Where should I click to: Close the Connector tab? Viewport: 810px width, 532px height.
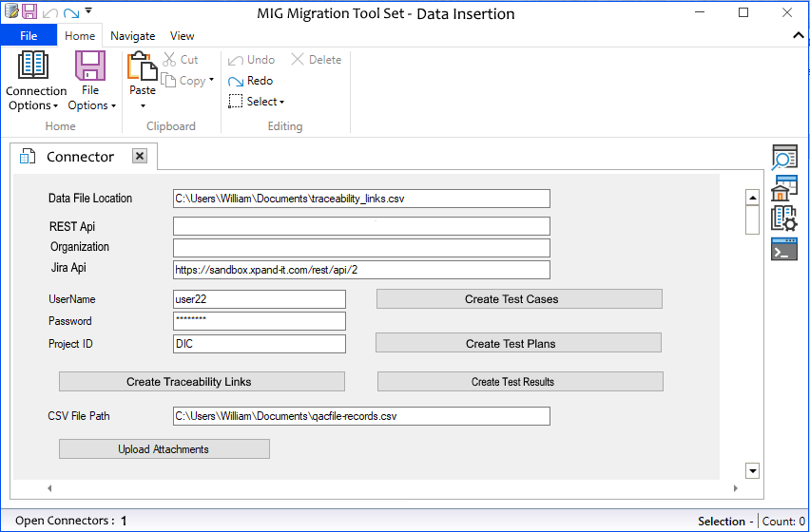click(140, 156)
